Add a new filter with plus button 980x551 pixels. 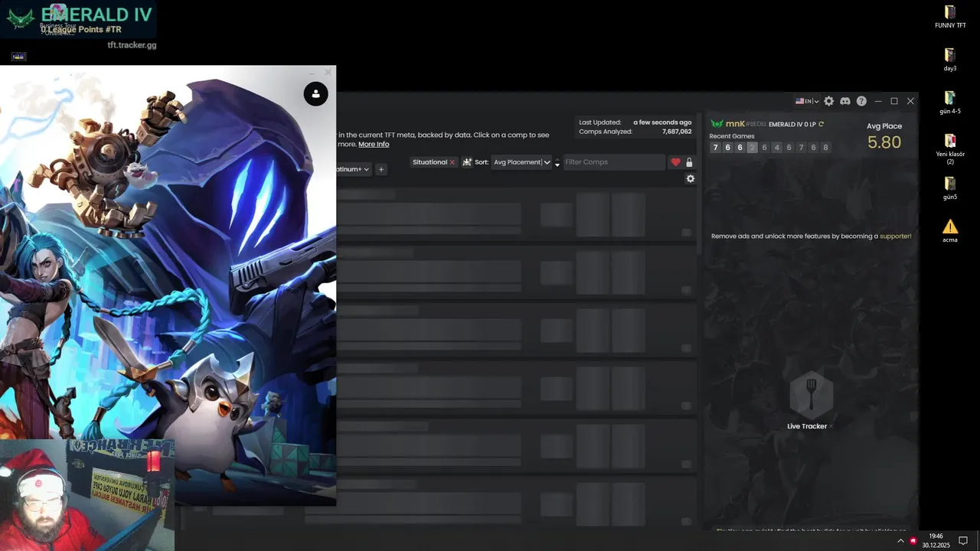[381, 169]
